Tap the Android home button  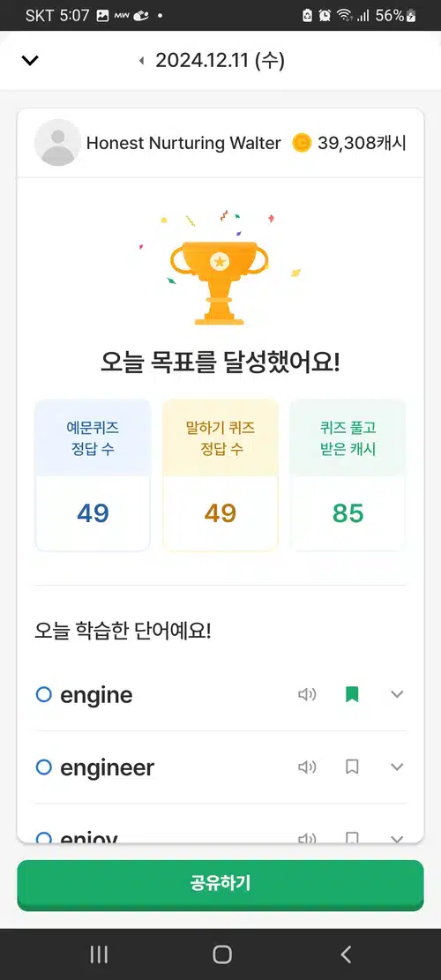(221, 954)
